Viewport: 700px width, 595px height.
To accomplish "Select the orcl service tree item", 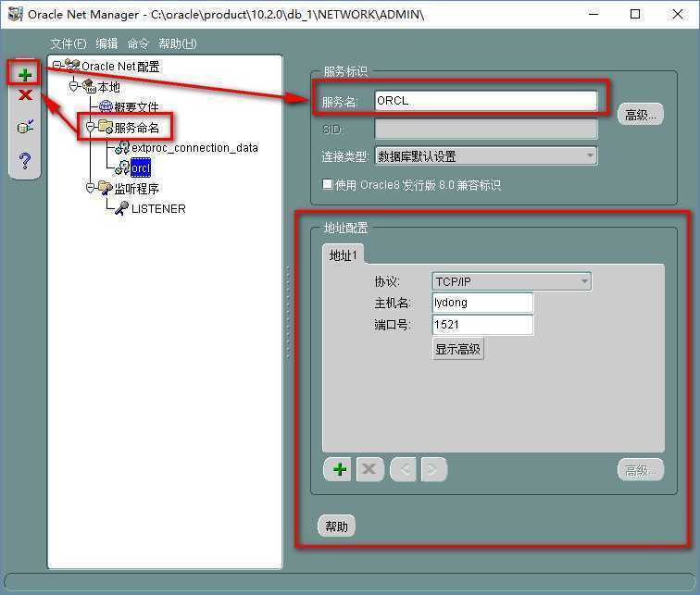I will point(141,167).
